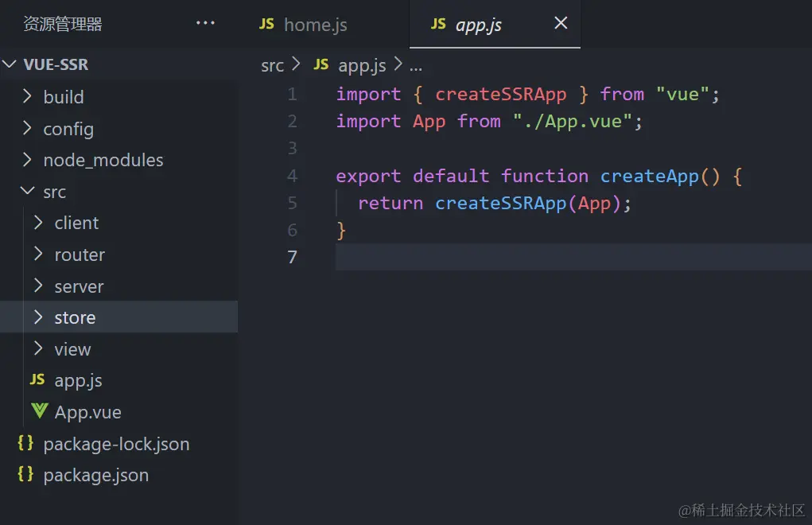Image resolution: width=812 pixels, height=525 pixels.
Task: Expand the client folder chevron
Action: coord(38,223)
